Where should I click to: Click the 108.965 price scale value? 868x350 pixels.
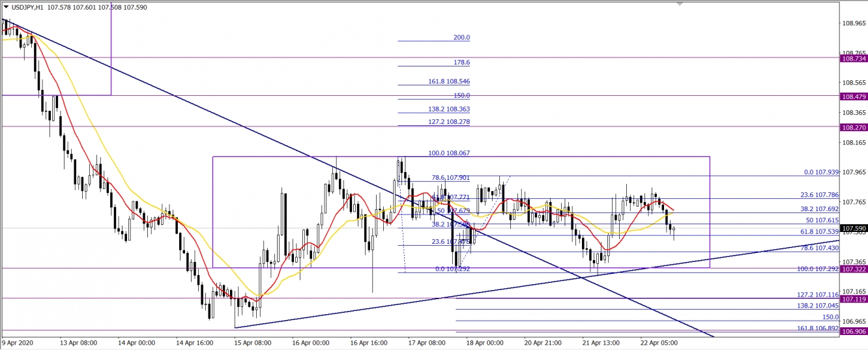point(854,23)
